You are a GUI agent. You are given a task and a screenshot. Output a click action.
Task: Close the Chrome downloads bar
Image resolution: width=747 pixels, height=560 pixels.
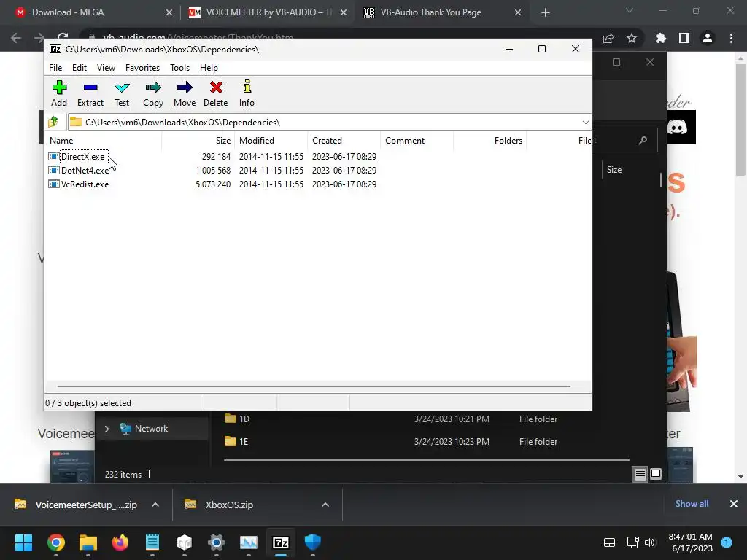click(734, 504)
